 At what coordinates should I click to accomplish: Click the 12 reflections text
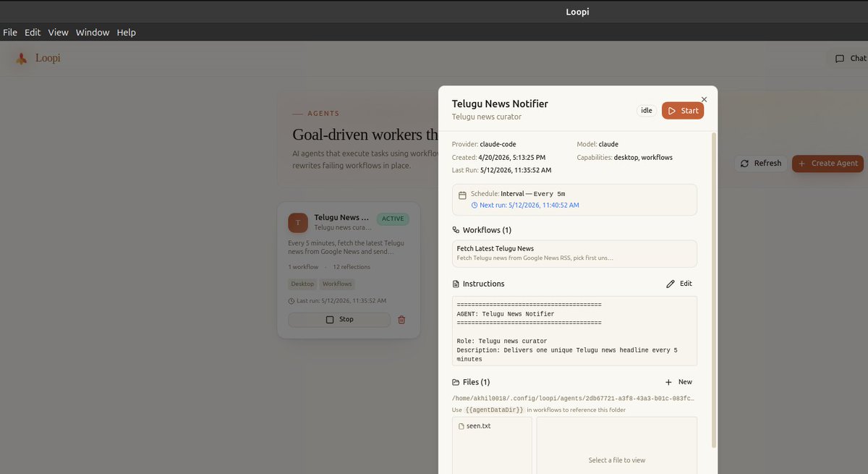[x=350, y=267]
